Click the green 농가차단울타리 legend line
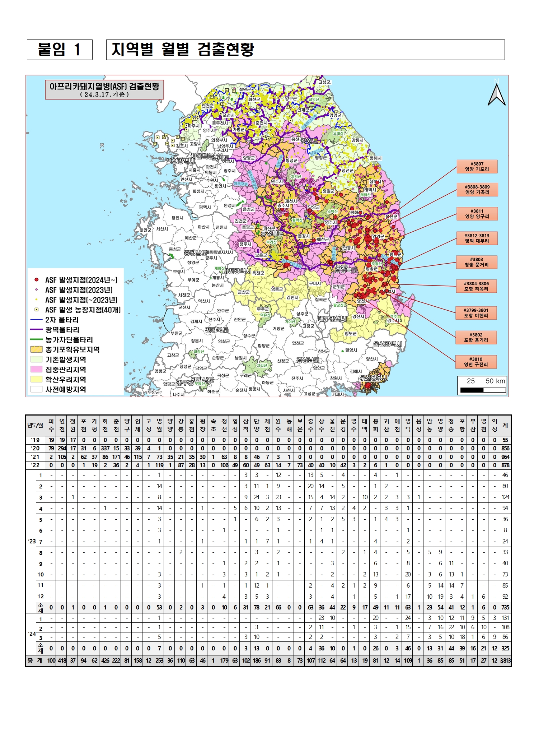 [x=37, y=339]
